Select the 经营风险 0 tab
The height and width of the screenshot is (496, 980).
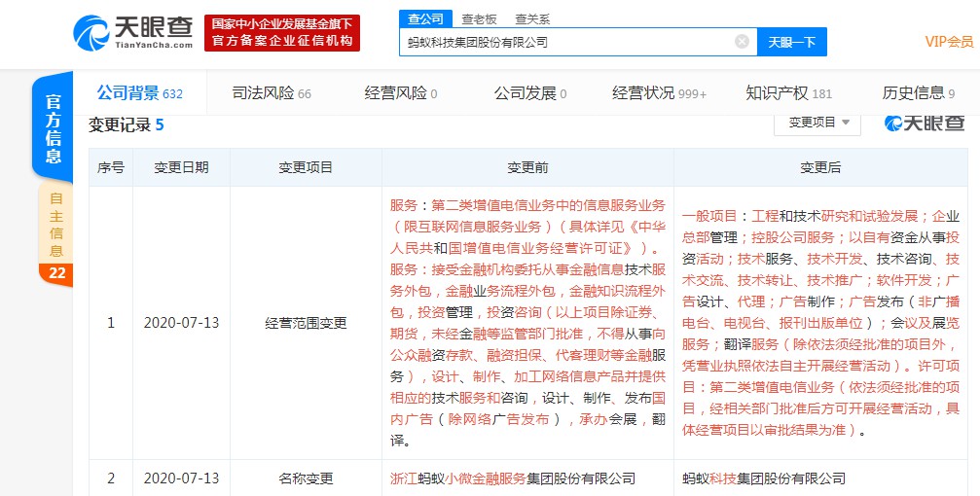tap(401, 93)
